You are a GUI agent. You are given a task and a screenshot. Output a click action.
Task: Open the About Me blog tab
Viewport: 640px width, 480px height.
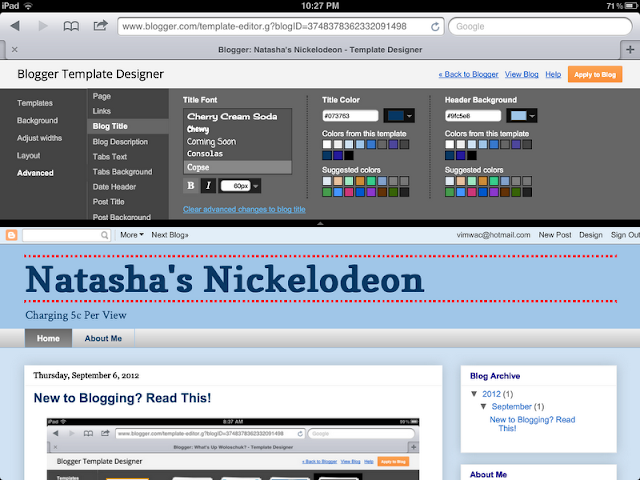tap(103, 338)
